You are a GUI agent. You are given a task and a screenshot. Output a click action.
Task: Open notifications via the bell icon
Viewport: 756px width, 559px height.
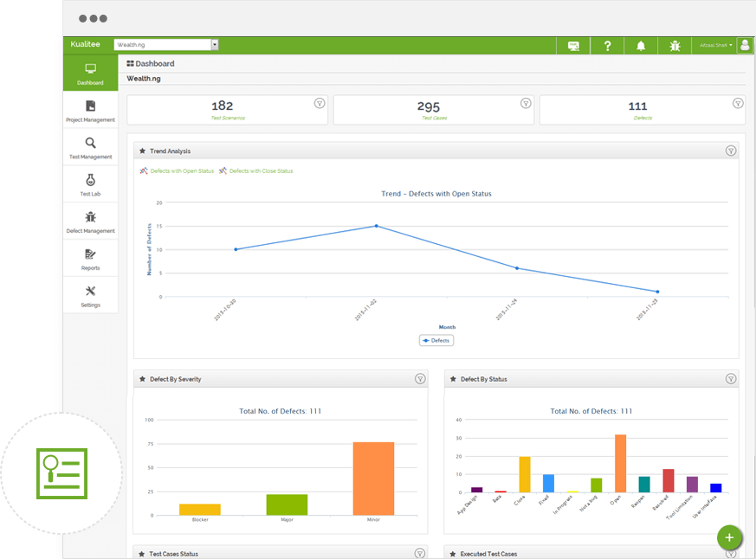coord(640,44)
